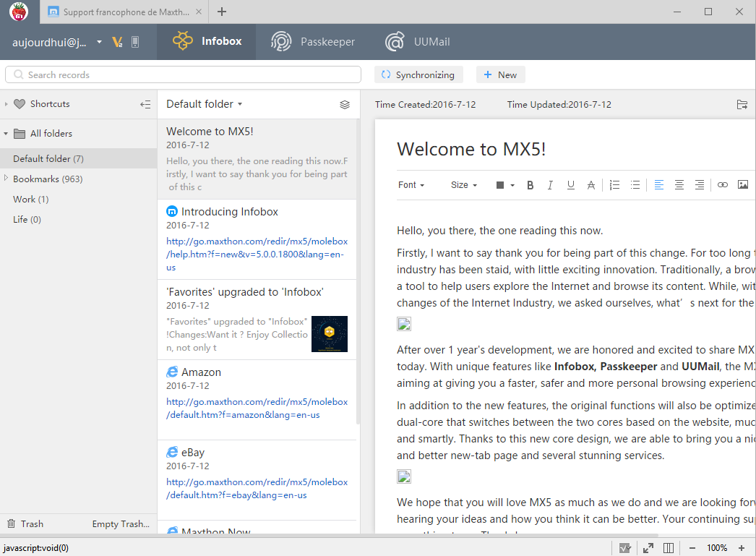Zoom out with the minus button

692,548
